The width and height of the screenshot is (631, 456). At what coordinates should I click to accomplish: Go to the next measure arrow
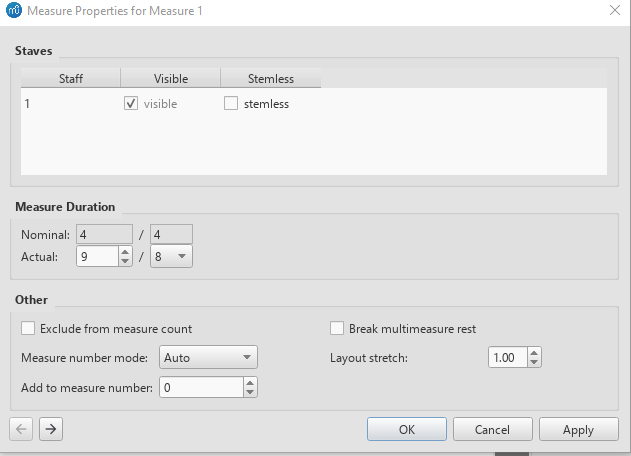(51, 429)
